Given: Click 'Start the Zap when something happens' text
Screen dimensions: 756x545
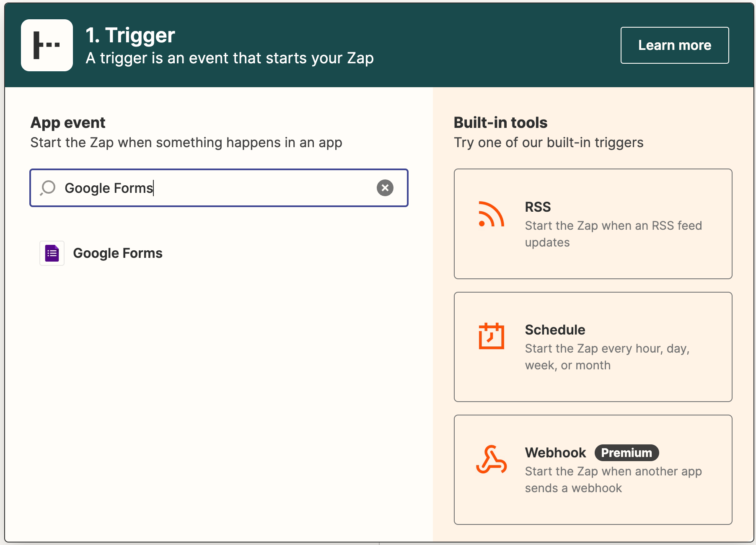Looking at the screenshot, I should tap(186, 143).
